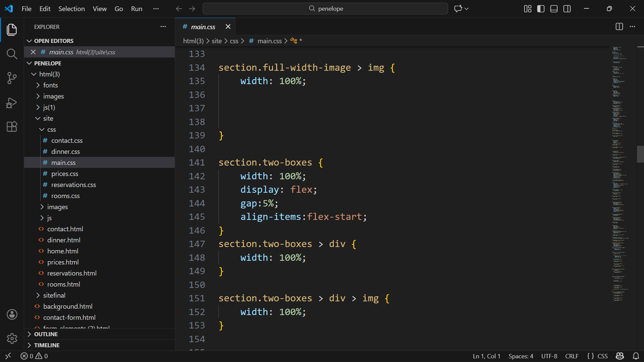Open the Run and Debug view
This screenshot has height=362, width=644.
(x=12, y=103)
